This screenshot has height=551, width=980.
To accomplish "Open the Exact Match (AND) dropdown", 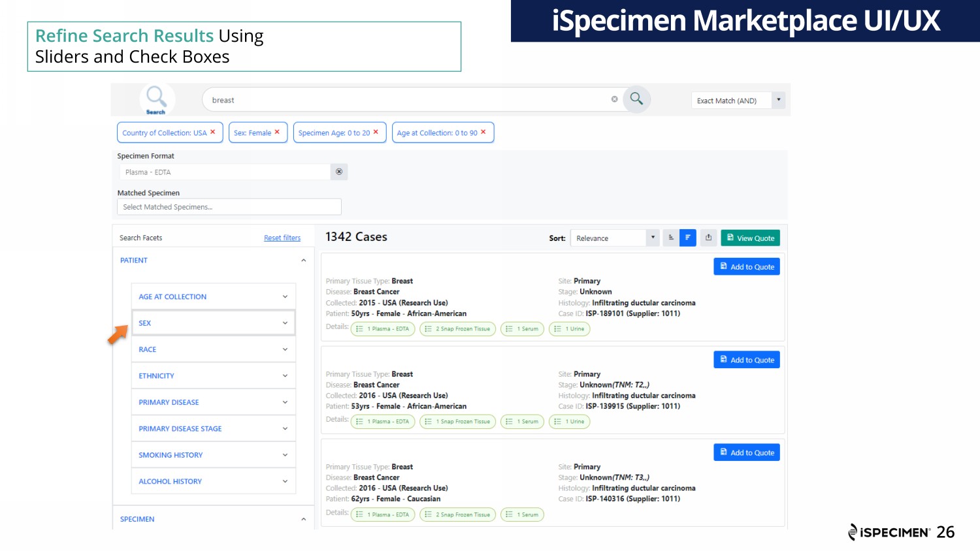I will coord(778,100).
